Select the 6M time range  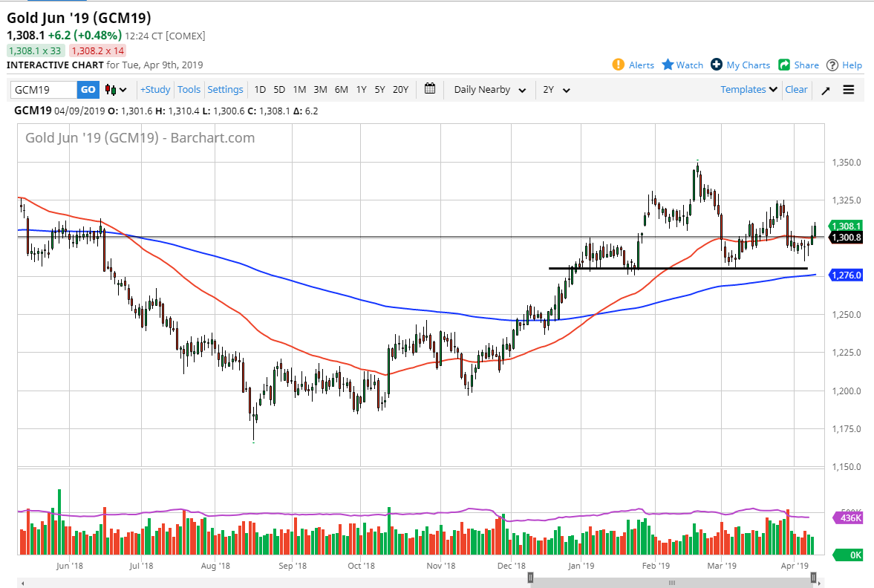point(341,90)
